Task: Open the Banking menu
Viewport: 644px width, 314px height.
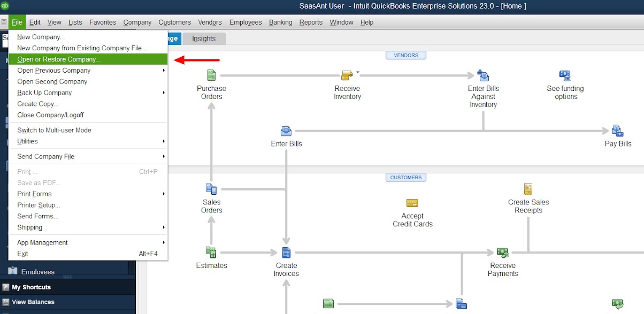Action: pos(281,22)
